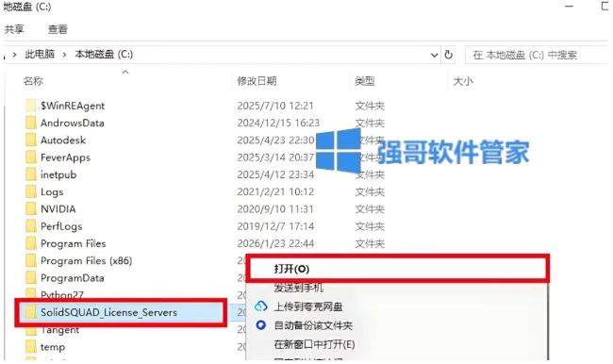The height and width of the screenshot is (364, 613).
Task: Click the Autodesk folder icon
Action: pyautogui.click(x=31, y=140)
